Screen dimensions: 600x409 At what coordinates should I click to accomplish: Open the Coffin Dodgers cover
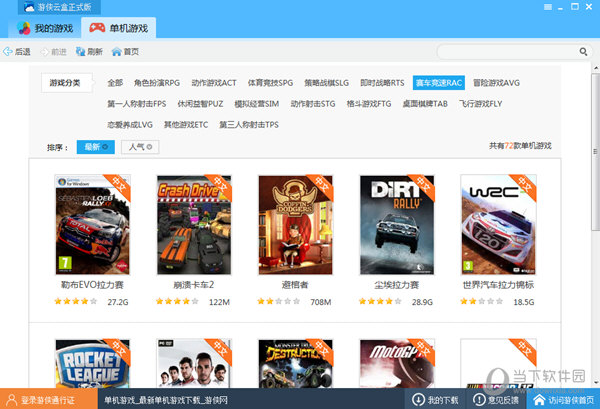click(295, 225)
